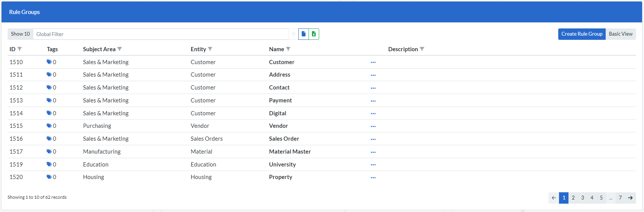Open the ellipsis menu for Vendor row
Image resolution: width=644 pixels, height=212 pixels.
(x=373, y=126)
